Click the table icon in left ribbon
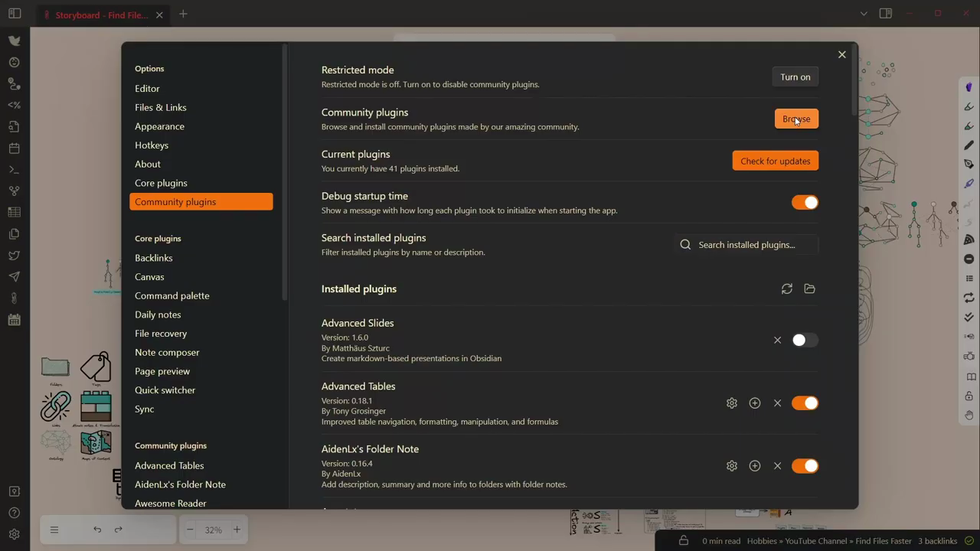Image resolution: width=980 pixels, height=551 pixels. click(15, 212)
